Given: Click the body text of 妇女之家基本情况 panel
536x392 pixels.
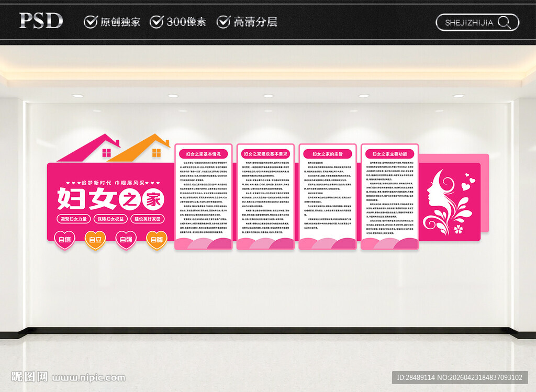Looking at the screenshot, I should click(x=204, y=198).
